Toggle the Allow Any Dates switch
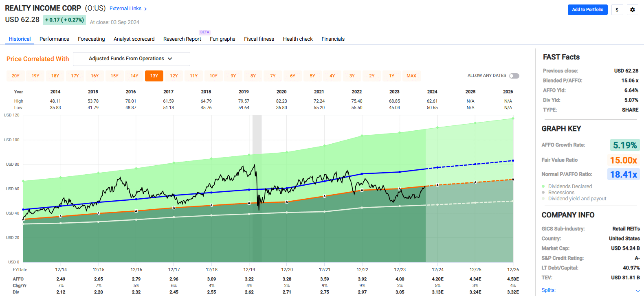Image resolution: width=644 pixels, height=296 pixels. pyautogui.click(x=514, y=76)
